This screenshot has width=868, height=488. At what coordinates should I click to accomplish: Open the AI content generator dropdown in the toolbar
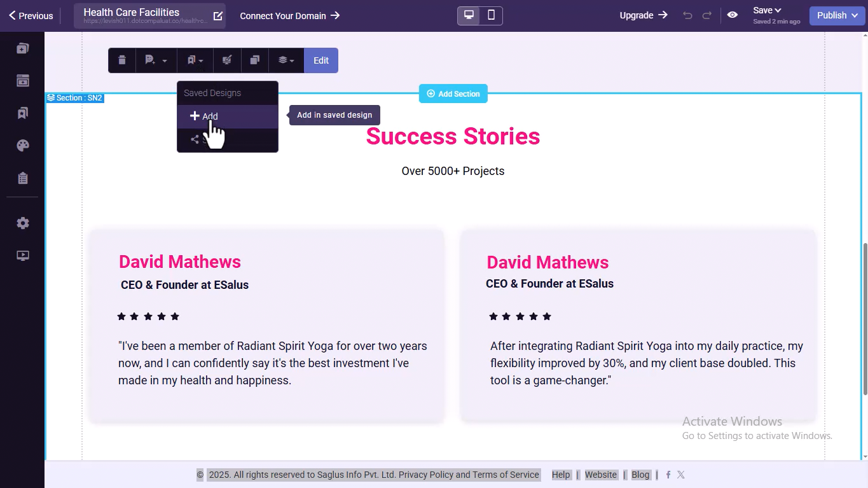coord(155,60)
